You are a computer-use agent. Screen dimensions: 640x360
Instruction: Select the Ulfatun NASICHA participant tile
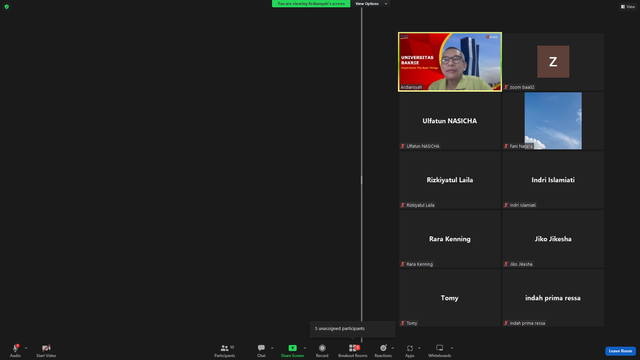pos(450,121)
